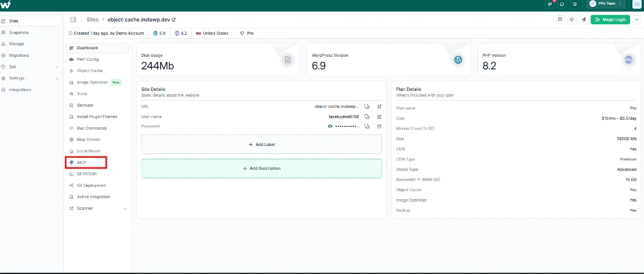The height and width of the screenshot is (274, 644).
Task: Copy the user name
Action: point(367,116)
